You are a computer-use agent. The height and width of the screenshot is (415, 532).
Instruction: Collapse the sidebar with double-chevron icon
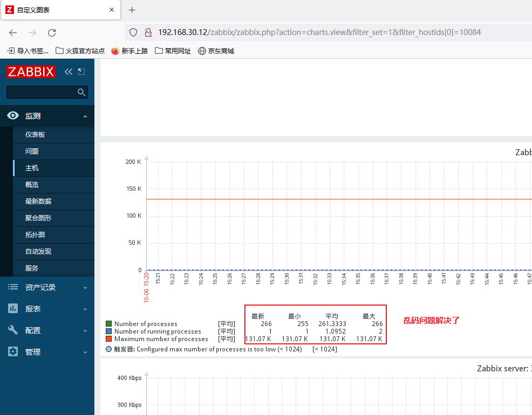(x=69, y=72)
